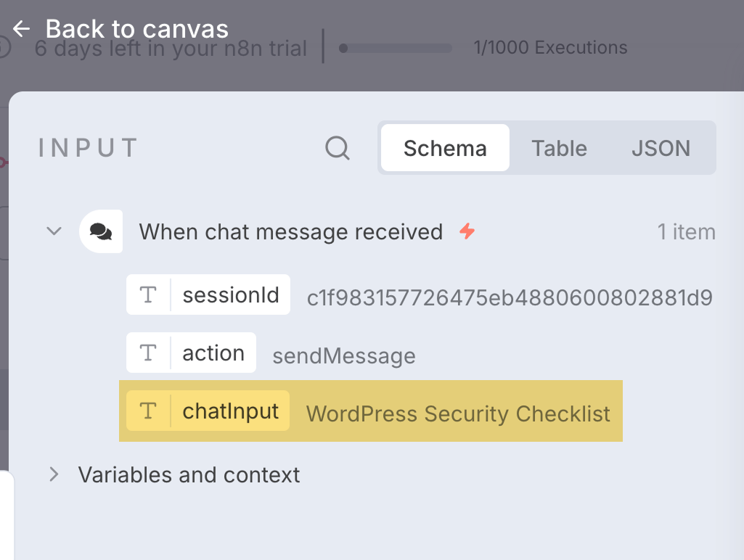Click the text type icon beside action

(x=148, y=353)
